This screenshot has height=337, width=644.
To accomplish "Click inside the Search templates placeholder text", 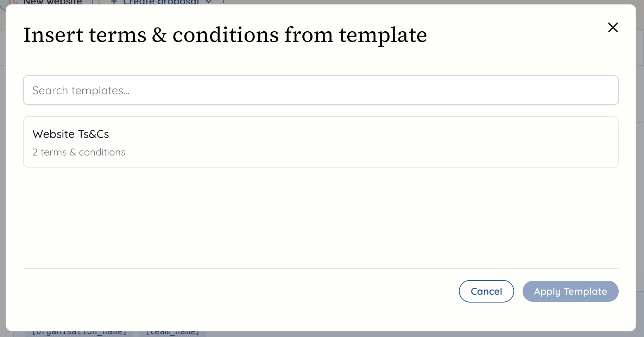I will (81, 90).
